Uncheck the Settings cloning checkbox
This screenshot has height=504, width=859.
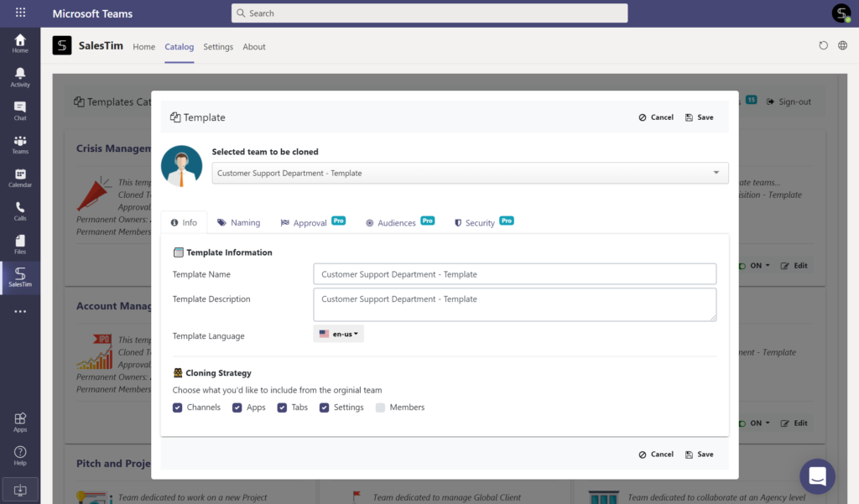coord(325,408)
